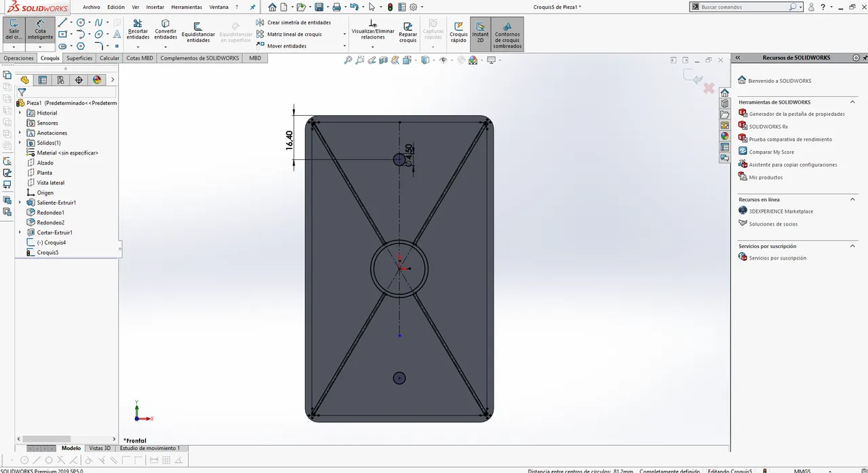Select the Polygon sketch tool

coord(81,46)
